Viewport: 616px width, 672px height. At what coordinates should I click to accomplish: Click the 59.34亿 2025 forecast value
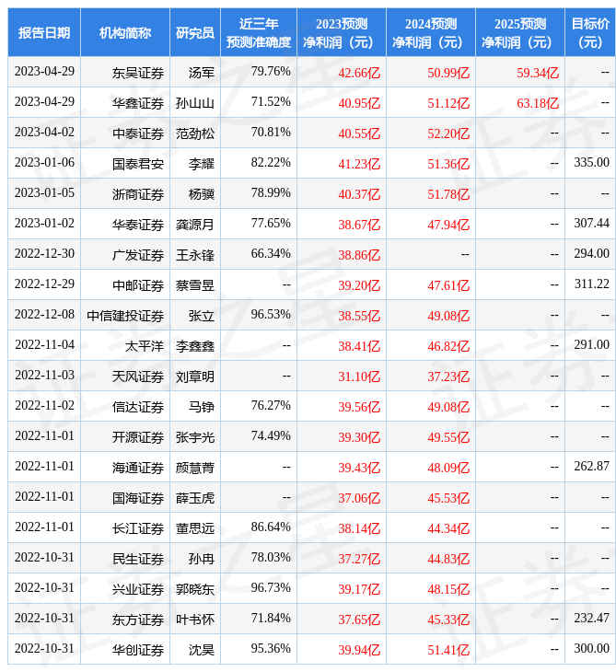pos(538,73)
